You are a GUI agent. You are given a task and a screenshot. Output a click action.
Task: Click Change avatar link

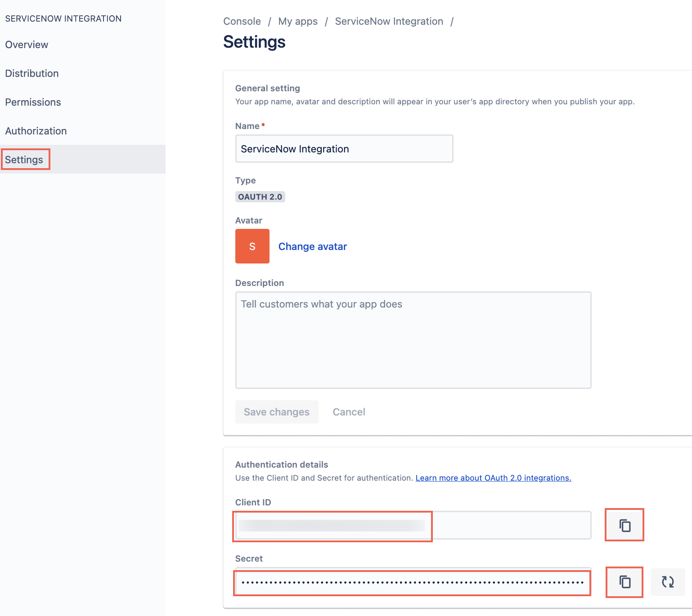[x=313, y=246]
